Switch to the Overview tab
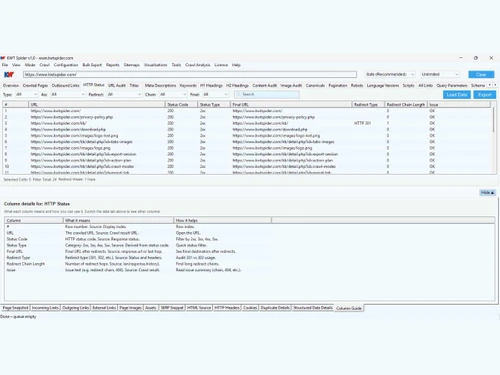This screenshot has height=375, width=500. pyautogui.click(x=11, y=86)
